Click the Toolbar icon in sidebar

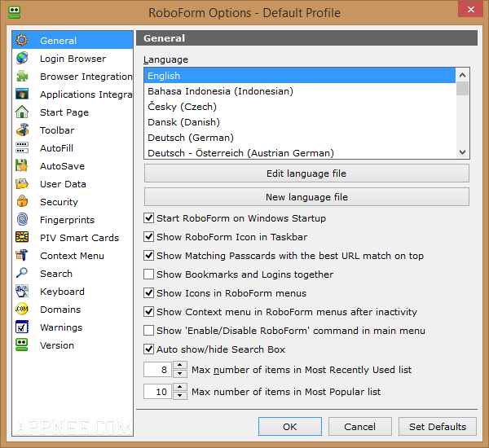pos(22,130)
